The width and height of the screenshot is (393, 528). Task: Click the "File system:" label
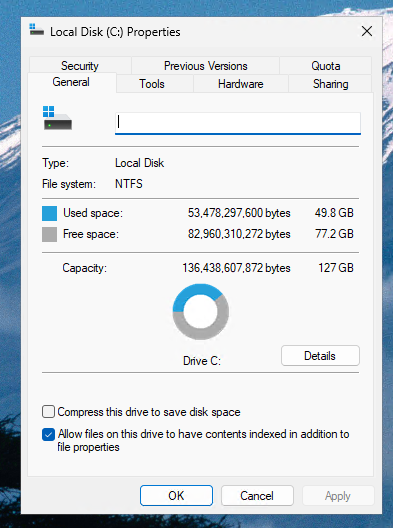pos(69,184)
